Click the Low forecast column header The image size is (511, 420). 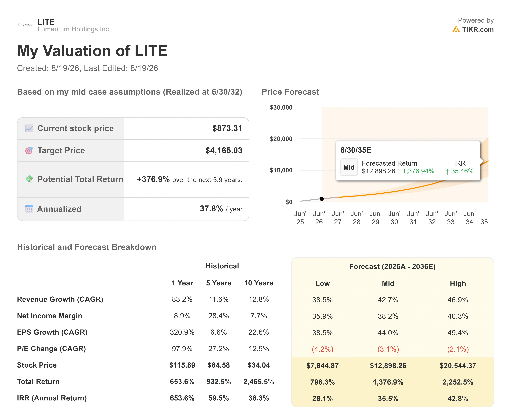(x=323, y=284)
